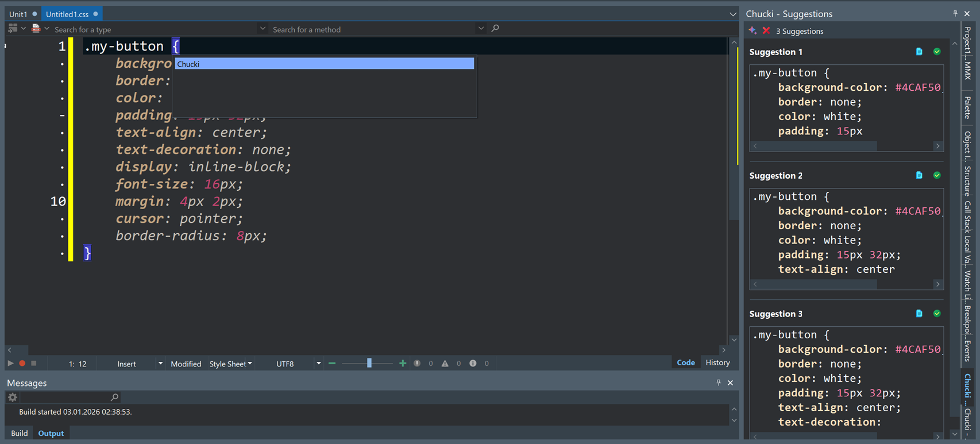This screenshot has width=980, height=444.
Task: Open the Style Sheet highlighter dropdown
Action: (x=250, y=364)
